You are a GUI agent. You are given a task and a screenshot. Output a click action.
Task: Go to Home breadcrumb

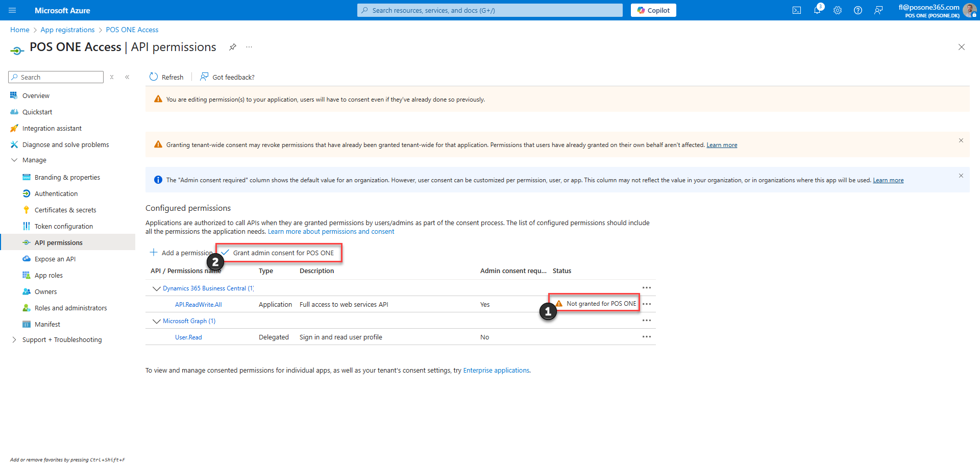click(x=20, y=30)
